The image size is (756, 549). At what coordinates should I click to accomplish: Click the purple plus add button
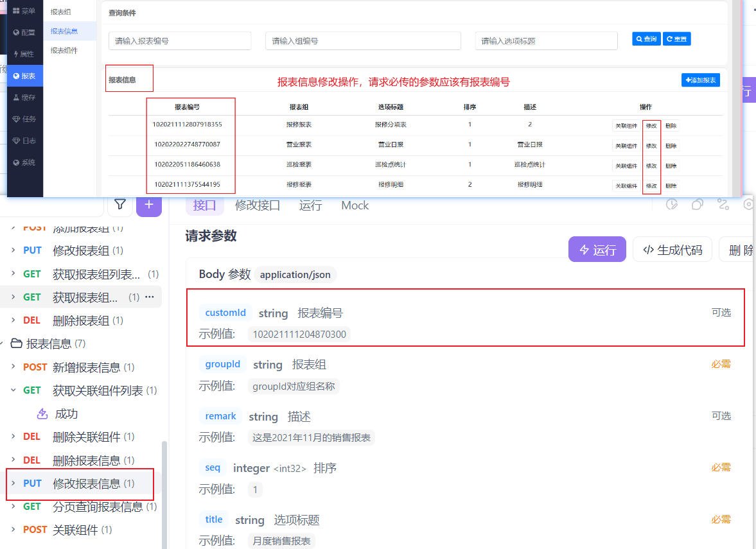[x=149, y=204]
